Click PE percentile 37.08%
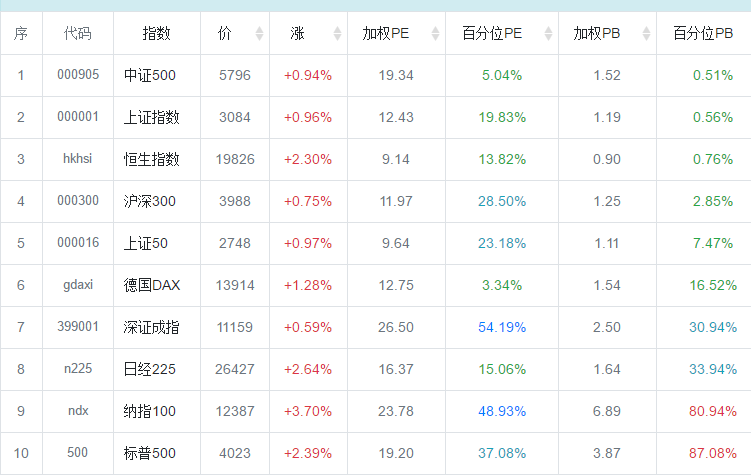 tap(502, 453)
